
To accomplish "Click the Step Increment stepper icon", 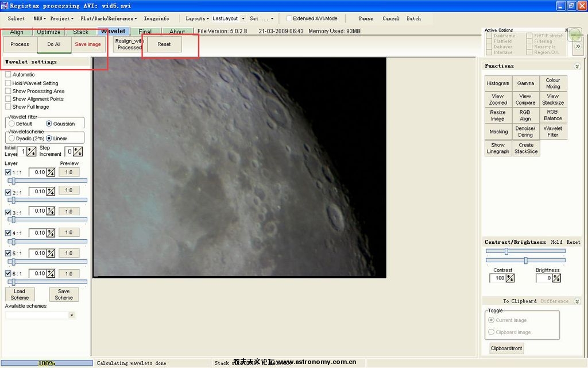I will coord(78,152).
